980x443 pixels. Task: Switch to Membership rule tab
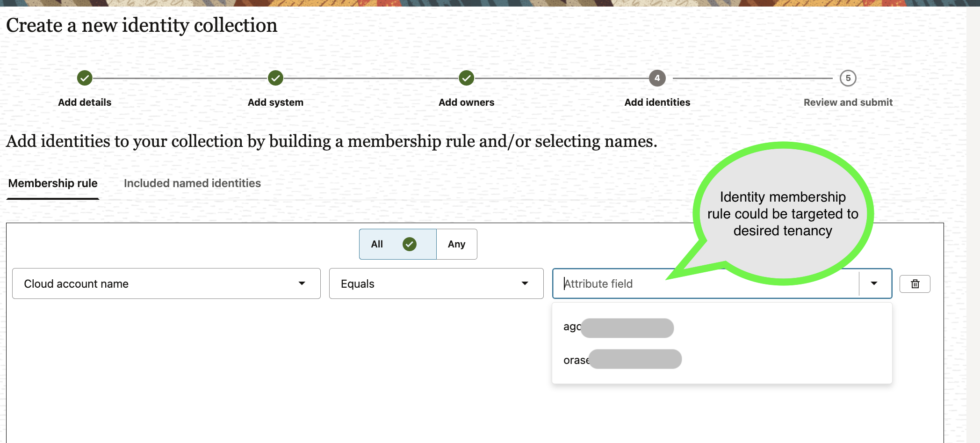pos(53,183)
